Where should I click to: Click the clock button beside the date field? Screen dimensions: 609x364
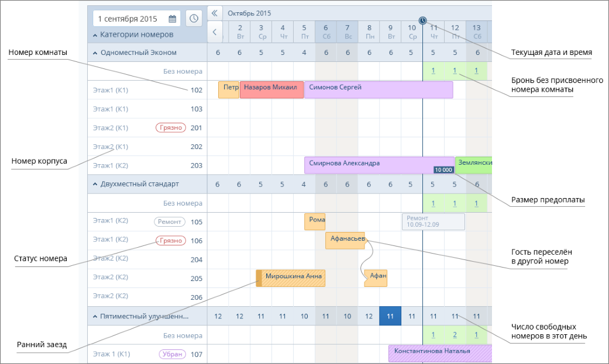[x=194, y=19]
